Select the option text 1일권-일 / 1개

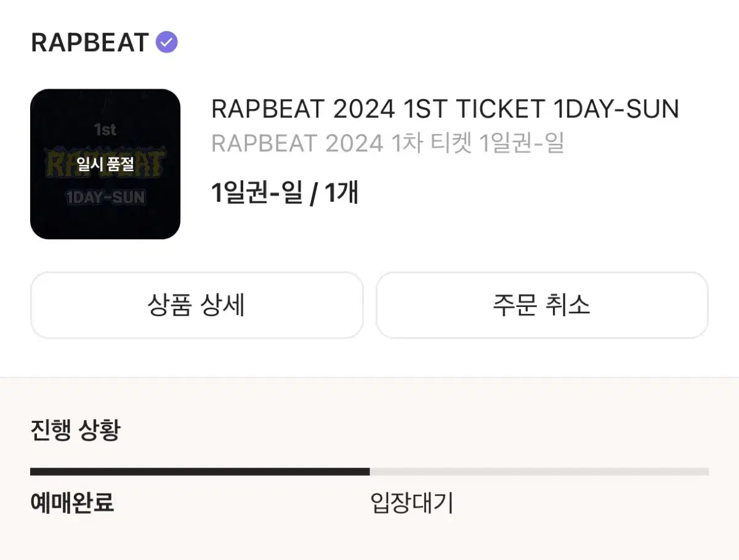pos(285,193)
